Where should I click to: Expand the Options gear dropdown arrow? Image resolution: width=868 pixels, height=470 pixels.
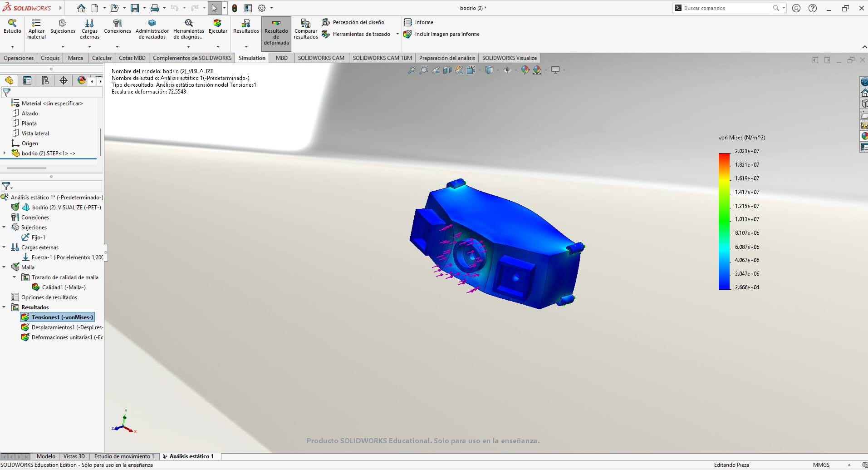(x=272, y=8)
